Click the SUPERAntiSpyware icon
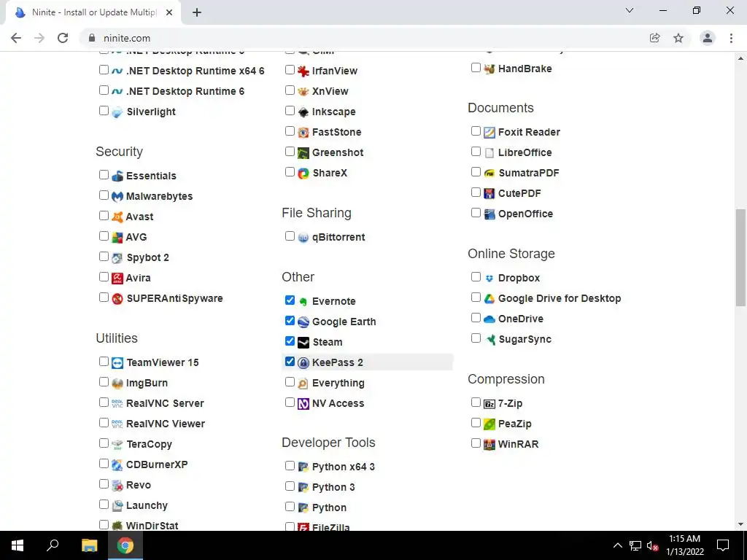Image resolution: width=747 pixels, height=560 pixels. click(x=117, y=298)
